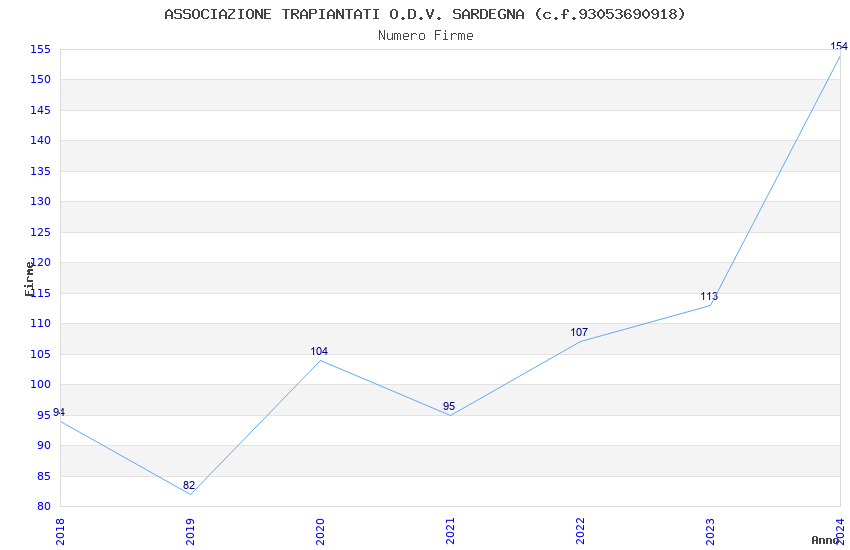The image size is (850, 550).
Task: Select the data label 107 for 2022
Action: pos(579,332)
